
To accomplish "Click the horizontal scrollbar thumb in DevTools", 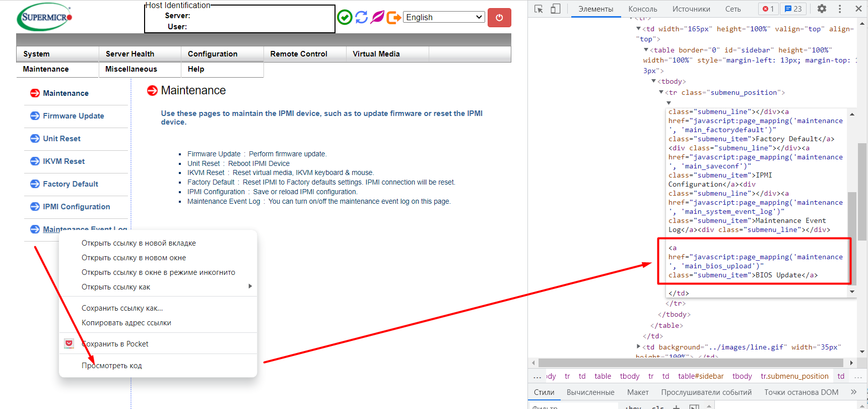I will point(691,363).
